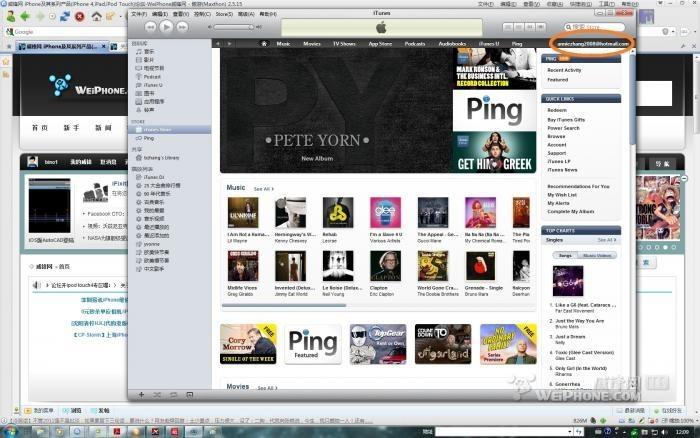Click the Redeem quick link
This screenshot has height=438, width=700.
[x=557, y=110]
